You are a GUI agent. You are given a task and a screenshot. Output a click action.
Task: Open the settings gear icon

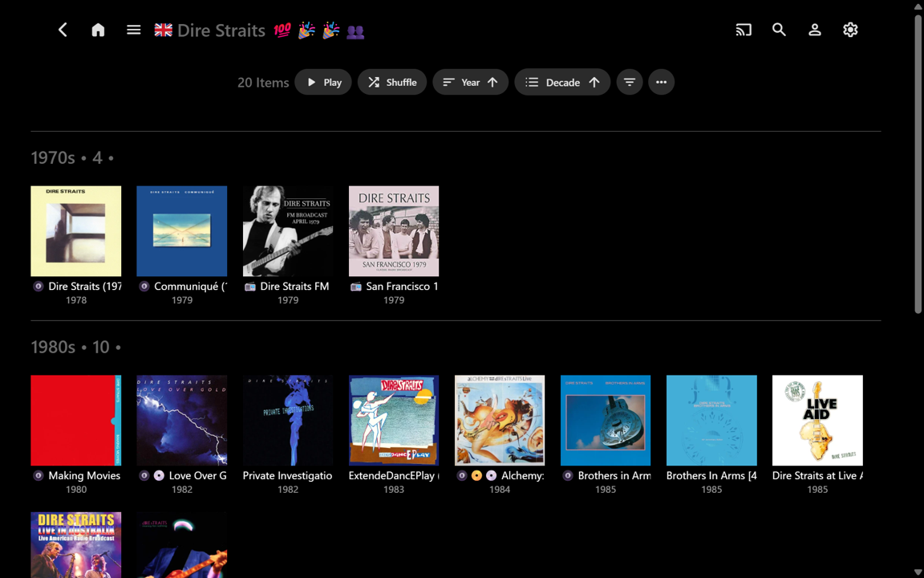(849, 30)
